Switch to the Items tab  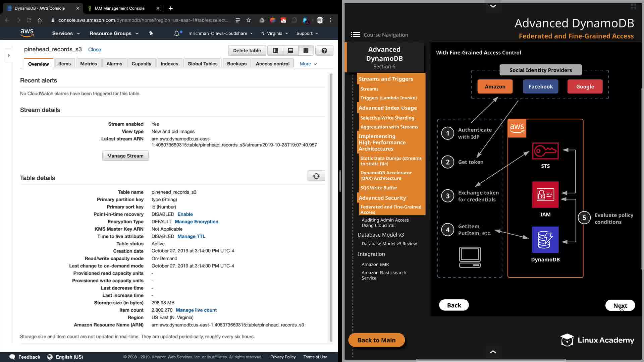pos(64,64)
